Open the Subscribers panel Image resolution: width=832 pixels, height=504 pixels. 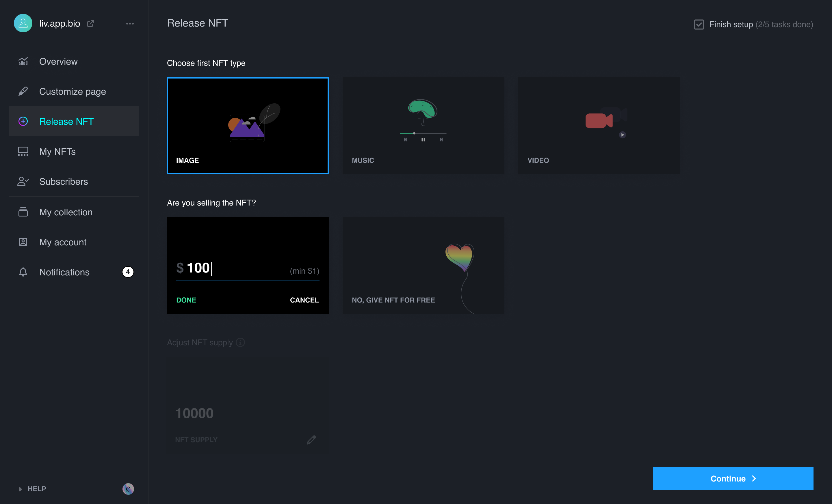[63, 182]
